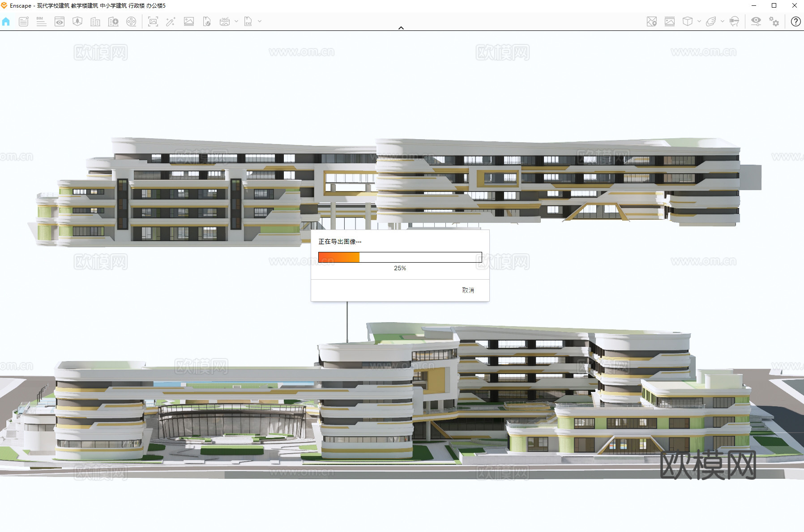Click the Enscape window title text
This screenshot has height=532, width=804.
pyautogui.click(x=88, y=6)
